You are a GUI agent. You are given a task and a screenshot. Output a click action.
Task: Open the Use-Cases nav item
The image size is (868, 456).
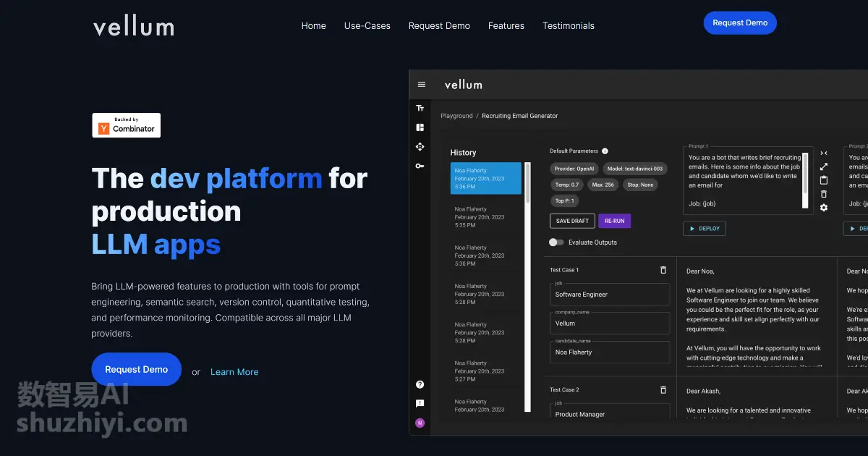tap(367, 25)
